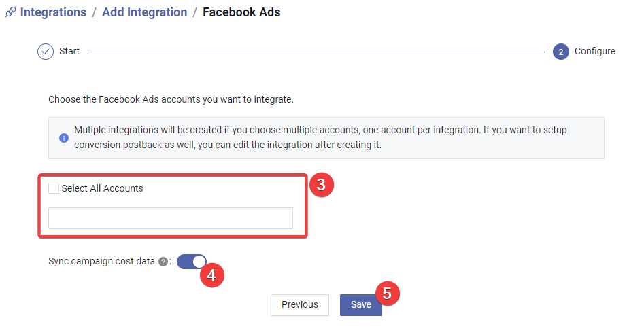Click the integrations link icon in breadcrumb

point(11,12)
